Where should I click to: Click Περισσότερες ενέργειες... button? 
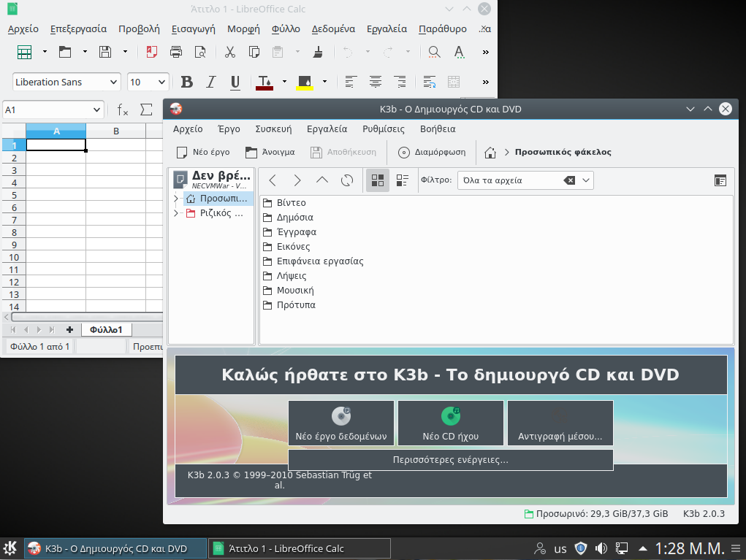451,460
